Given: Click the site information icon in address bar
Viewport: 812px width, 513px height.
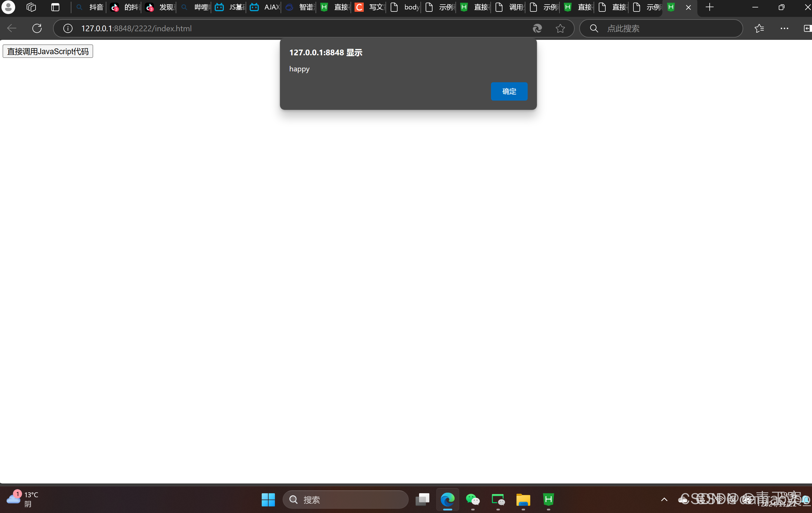Looking at the screenshot, I should coord(68,28).
